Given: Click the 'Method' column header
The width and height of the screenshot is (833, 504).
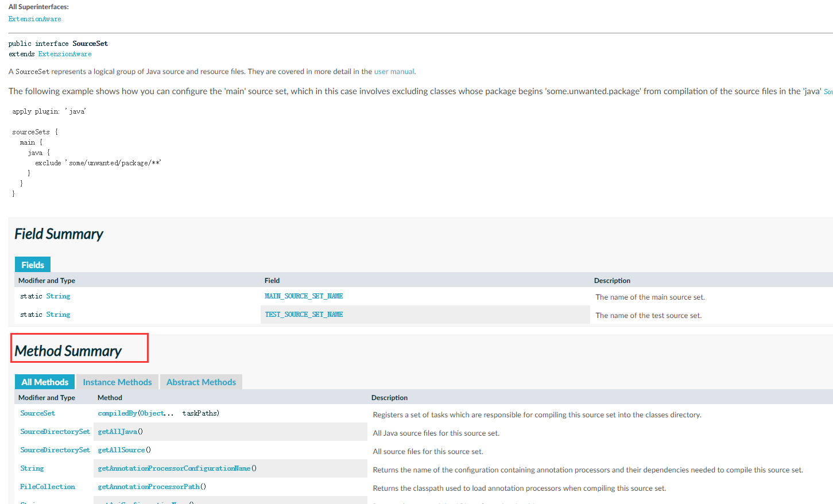Looking at the screenshot, I should [x=110, y=398].
